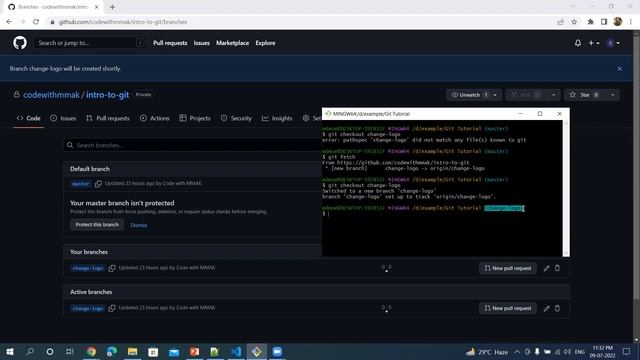This screenshot has height=360, width=640.
Task: Click the terminal's vertical scrollbar
Action: [566, 188]
